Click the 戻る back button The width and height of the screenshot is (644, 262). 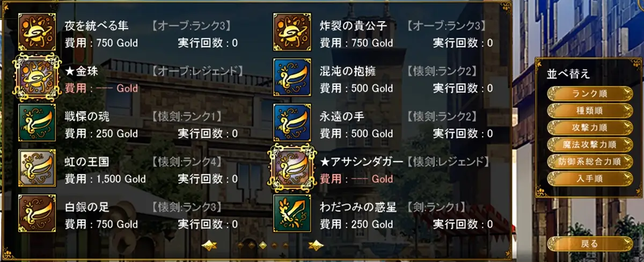pyautogui.click(x=590, y=244)
